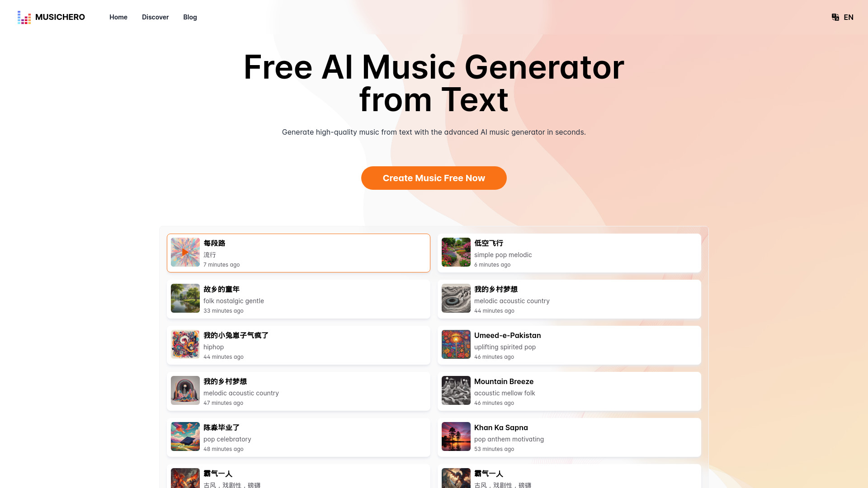Select the 我的小兔惹子气疯了 track
Viewport: 868px width, 488px height.
(298, 344)
